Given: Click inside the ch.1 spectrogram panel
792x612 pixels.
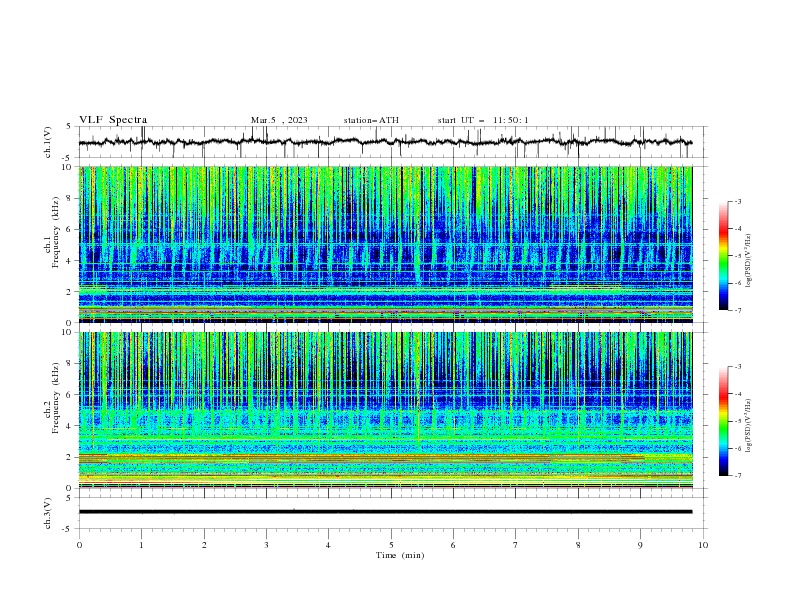Looking at the screenshot, I should click(x=385, y=244).
